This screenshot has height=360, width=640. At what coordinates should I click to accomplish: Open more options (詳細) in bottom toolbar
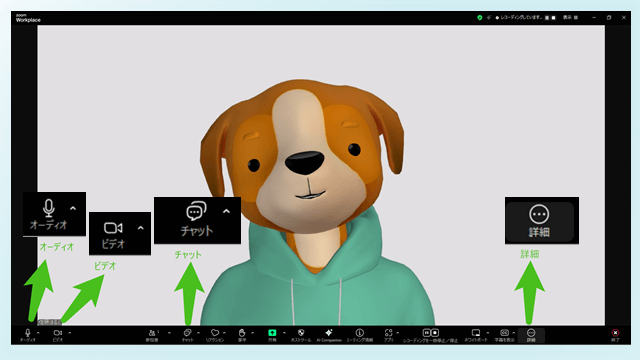pyautogui.click(x=531, y=335)
